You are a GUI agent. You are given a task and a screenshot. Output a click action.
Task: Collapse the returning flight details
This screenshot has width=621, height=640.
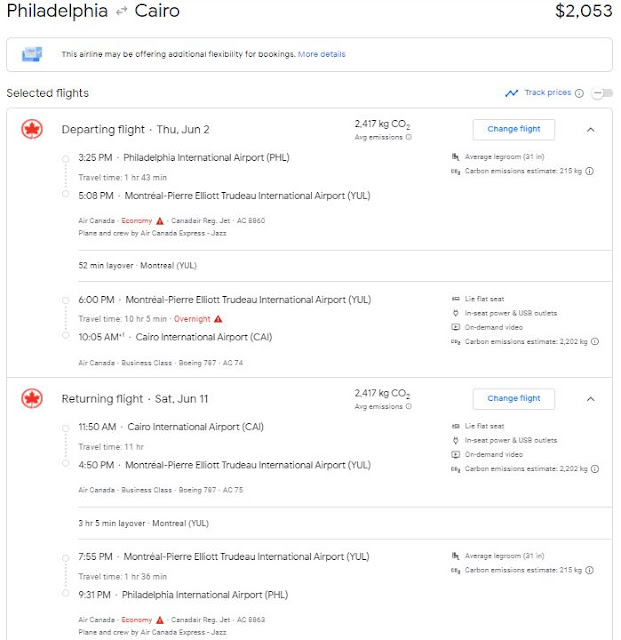click(590, 398)
